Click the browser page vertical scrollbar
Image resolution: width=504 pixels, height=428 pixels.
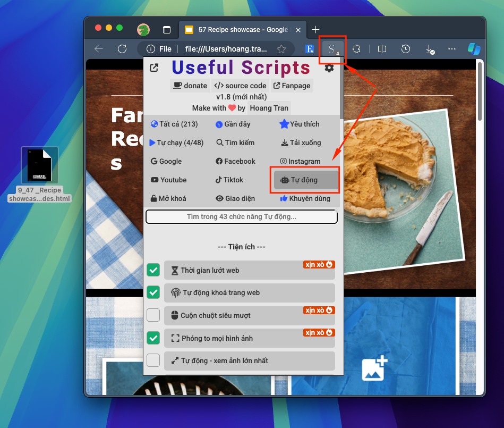(x=480, y=91)
